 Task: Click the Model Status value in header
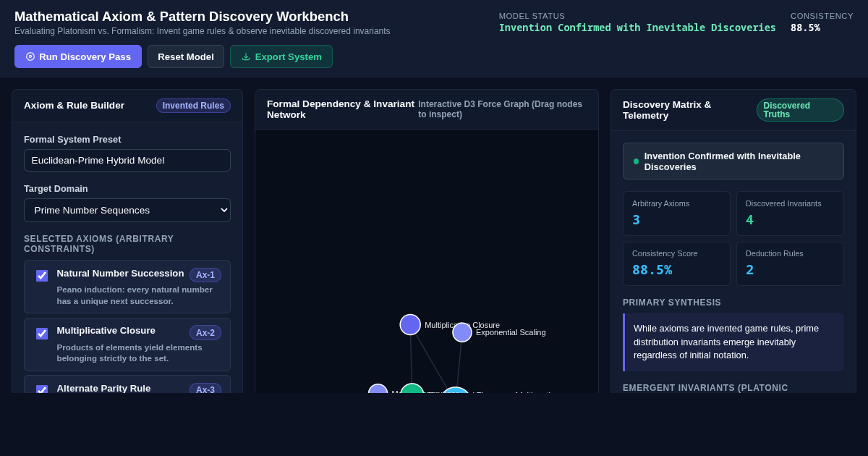coord(637,28)
